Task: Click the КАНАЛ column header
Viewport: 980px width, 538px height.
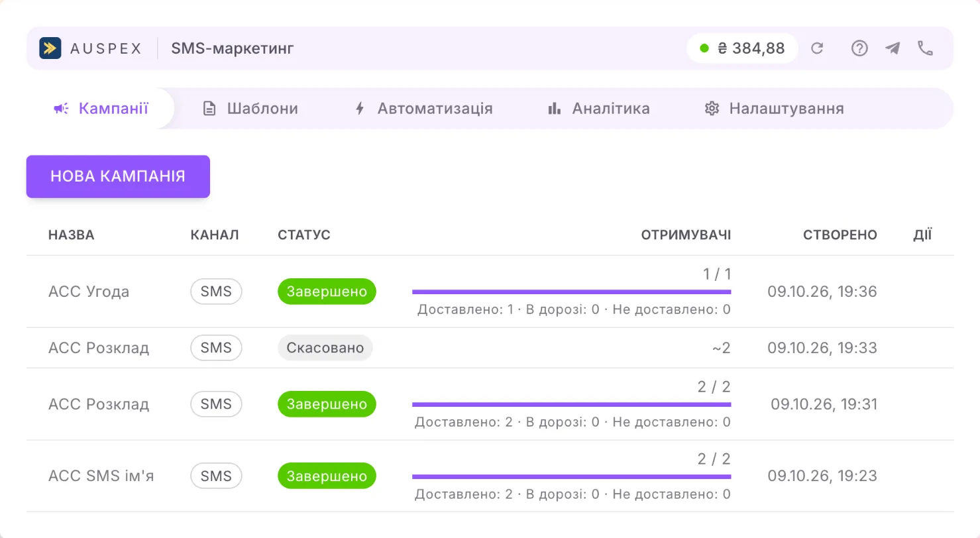Action: 214,235
